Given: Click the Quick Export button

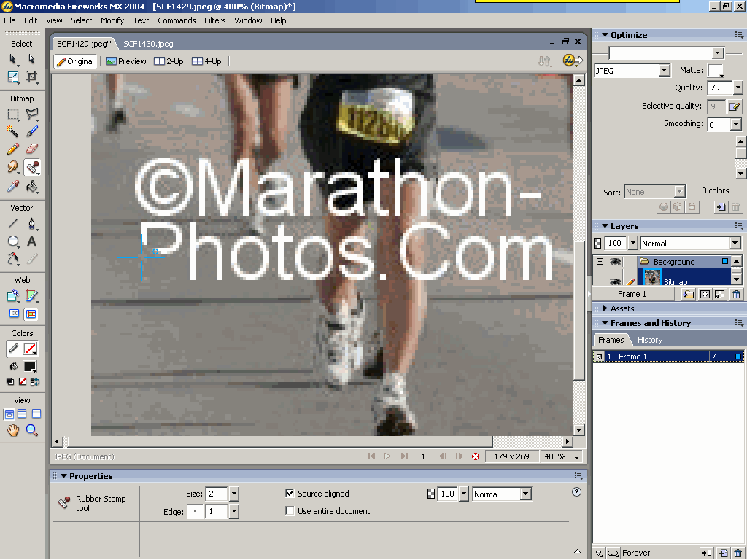Looking at the screenshot, I should click(x=573, y=61).
